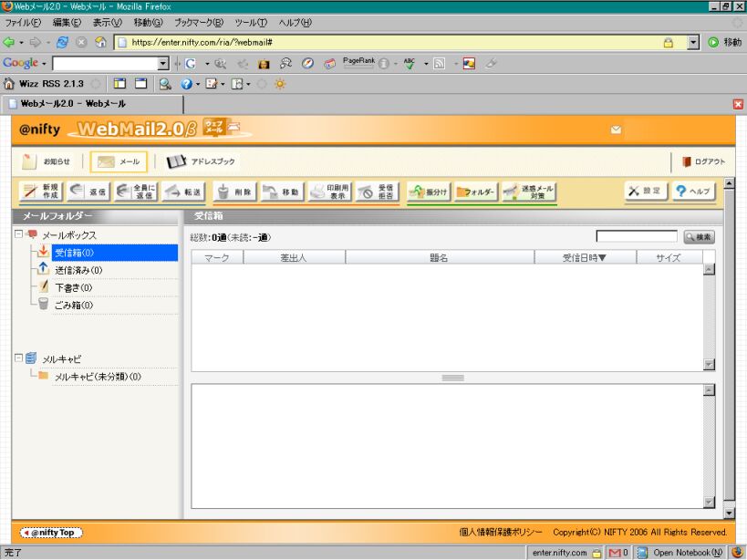Open the 振分け mail sorting settings
Image resolution: width=747 pixels, height=560 pixels.
click(429, 192)
